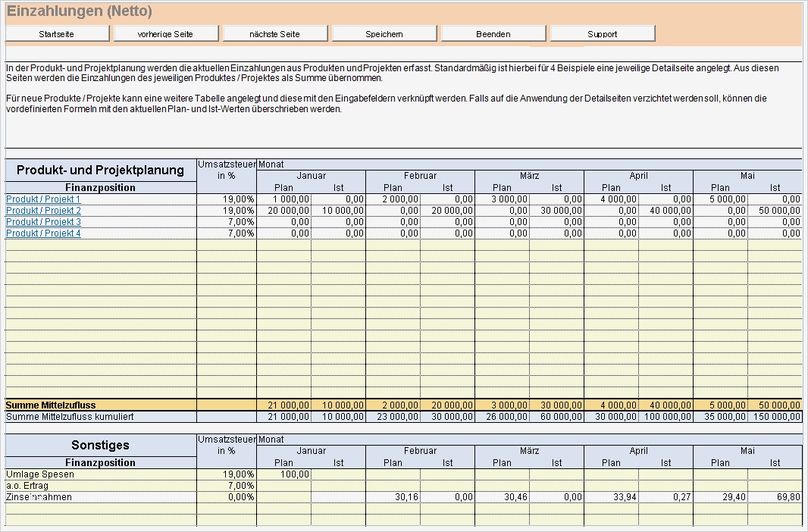
Task: Click the Startseite button
Action: pyautogui.click(x=57, y=33)
